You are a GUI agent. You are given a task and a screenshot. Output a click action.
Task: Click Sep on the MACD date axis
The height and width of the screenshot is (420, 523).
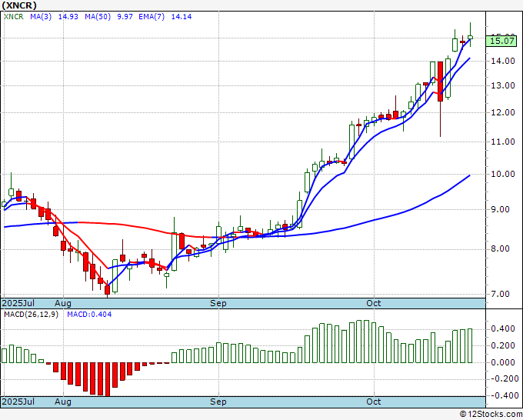click(x=218, y=402)
